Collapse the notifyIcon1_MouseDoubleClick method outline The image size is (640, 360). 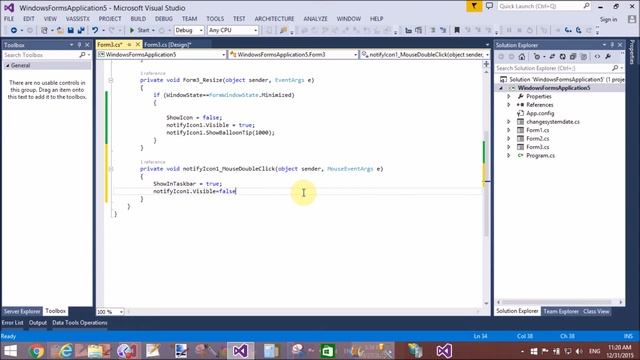pos(111,169)
